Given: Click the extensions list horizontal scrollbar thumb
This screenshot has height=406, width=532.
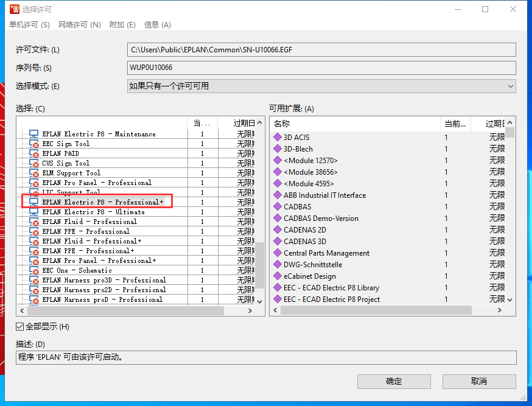Looking at the screenshot, I should click(376, 310).
